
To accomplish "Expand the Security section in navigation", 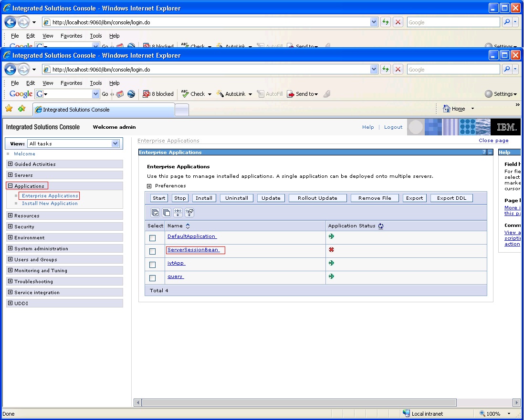I will tap(10, 226).
